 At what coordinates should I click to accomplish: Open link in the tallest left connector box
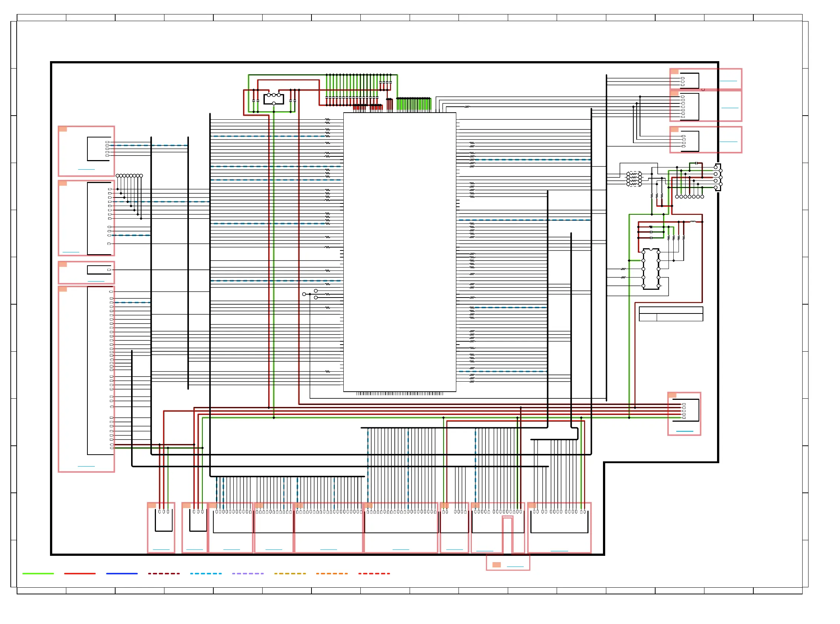click(x=86, y=466)
